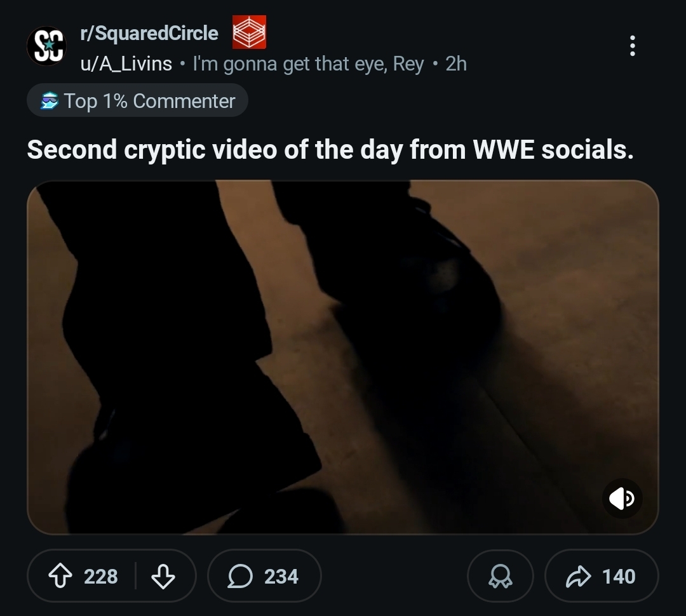The image size is (686, 616).
Task: Tap the Top 1% Commenter badge
Action: pyautogui.click(x=137, y=100)
